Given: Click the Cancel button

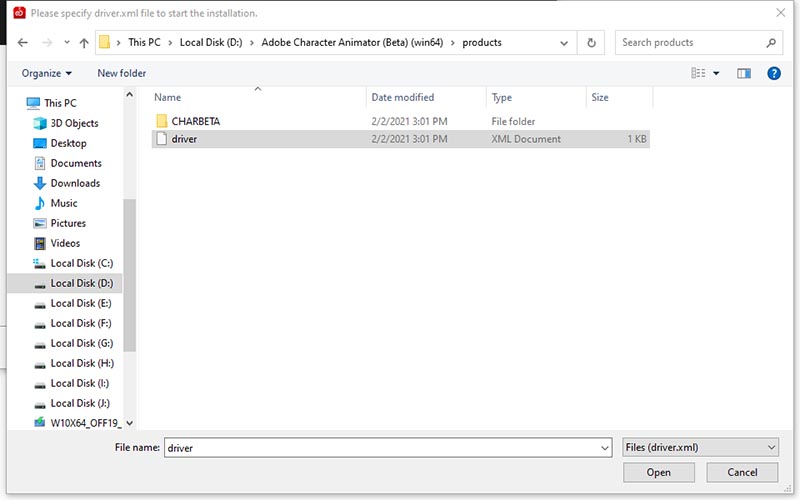Looking at the screenshot, I should (742, 472).
